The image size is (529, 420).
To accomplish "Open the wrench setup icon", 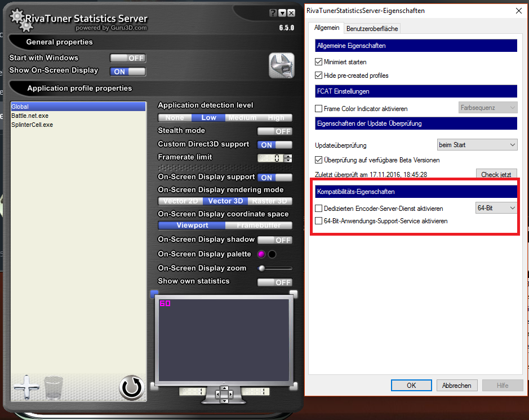I will (x=281, y=65).
